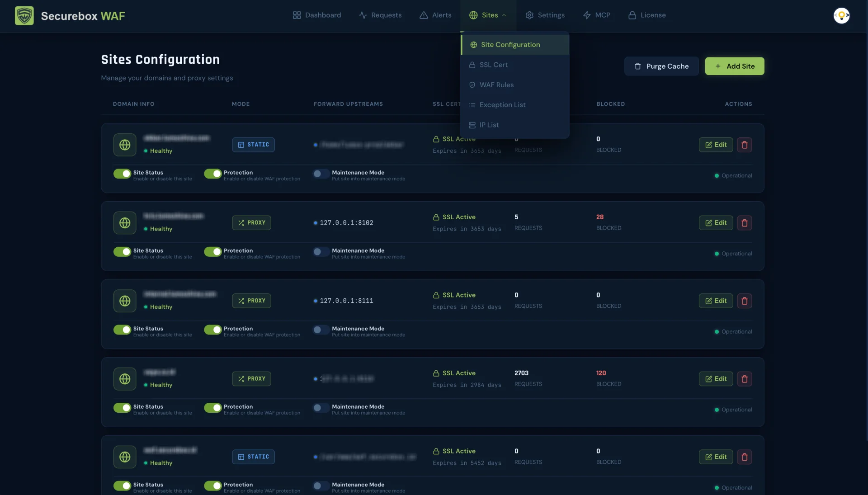This screenshot has height=495, width=868.
Task: Delete the site with 2703 requests
Action: click(x=745, y=379)
